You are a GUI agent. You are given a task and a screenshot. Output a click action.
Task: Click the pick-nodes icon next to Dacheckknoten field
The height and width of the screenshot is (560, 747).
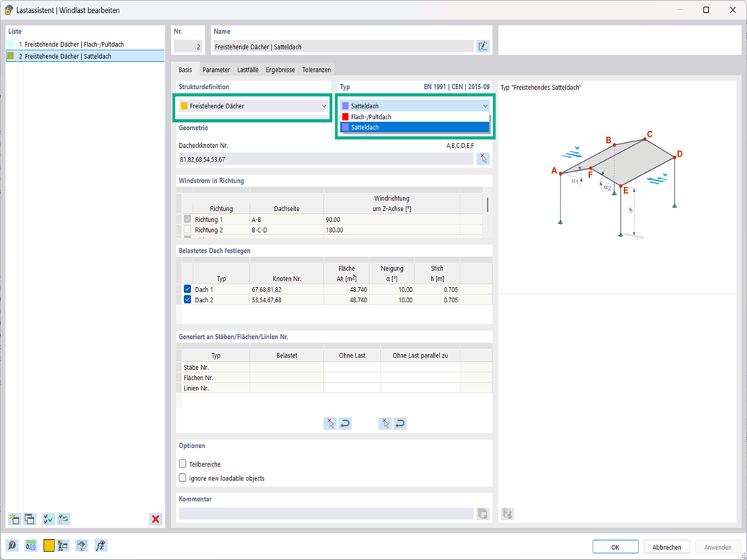coord(483,159)
